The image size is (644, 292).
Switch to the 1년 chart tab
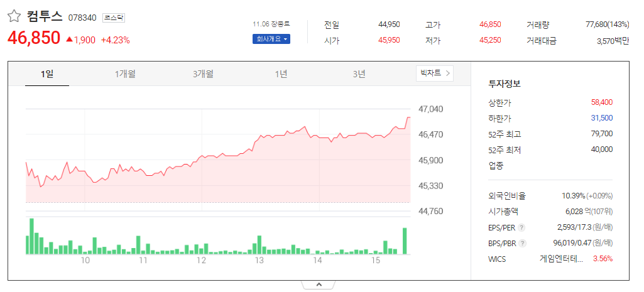coord(281,74)
